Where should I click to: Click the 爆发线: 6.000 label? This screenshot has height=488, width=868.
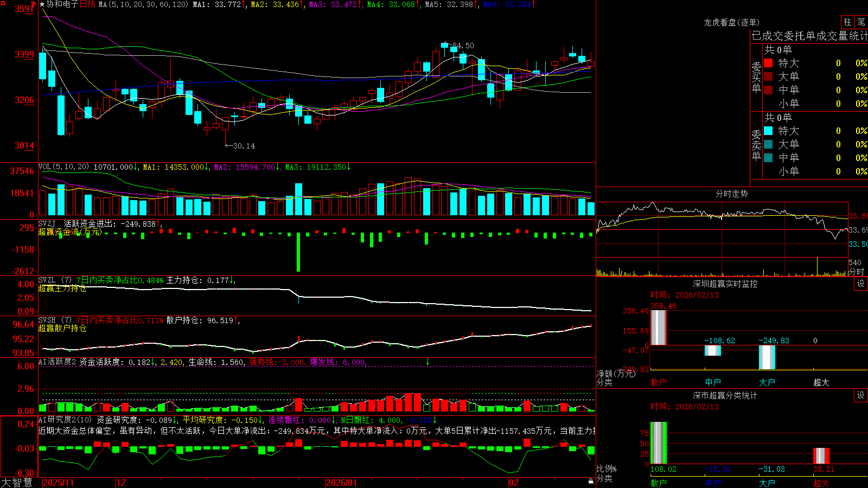click(338, 362)
